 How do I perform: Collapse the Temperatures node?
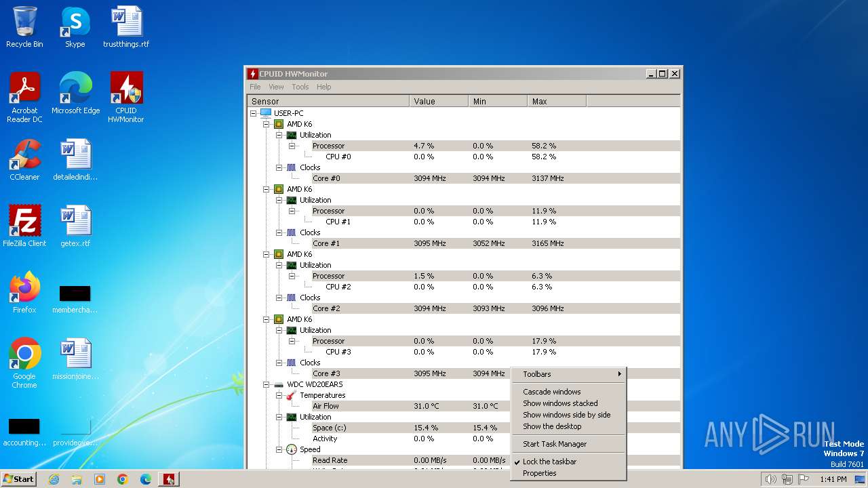pyautogui.click(x=279, y=395)
